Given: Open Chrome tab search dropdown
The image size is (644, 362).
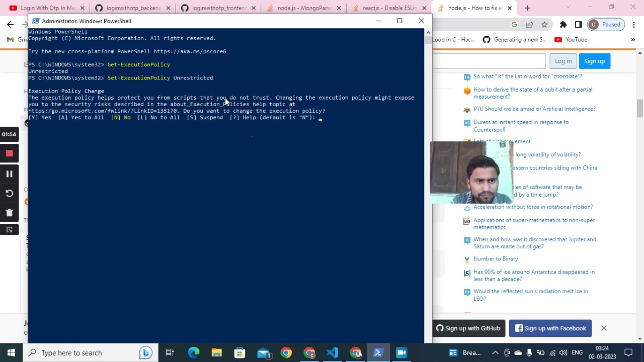Looking at the screenshot, I should point(568,7).
